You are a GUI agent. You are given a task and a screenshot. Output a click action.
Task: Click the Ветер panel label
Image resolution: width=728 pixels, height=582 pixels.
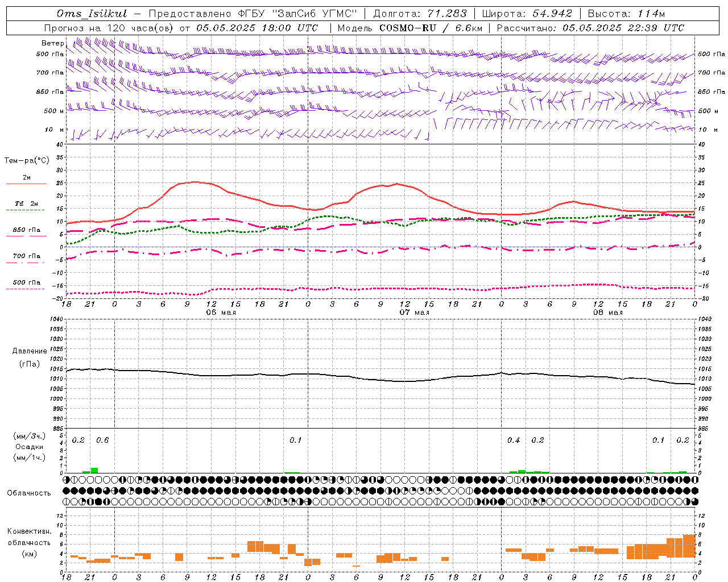click(52, 43)
